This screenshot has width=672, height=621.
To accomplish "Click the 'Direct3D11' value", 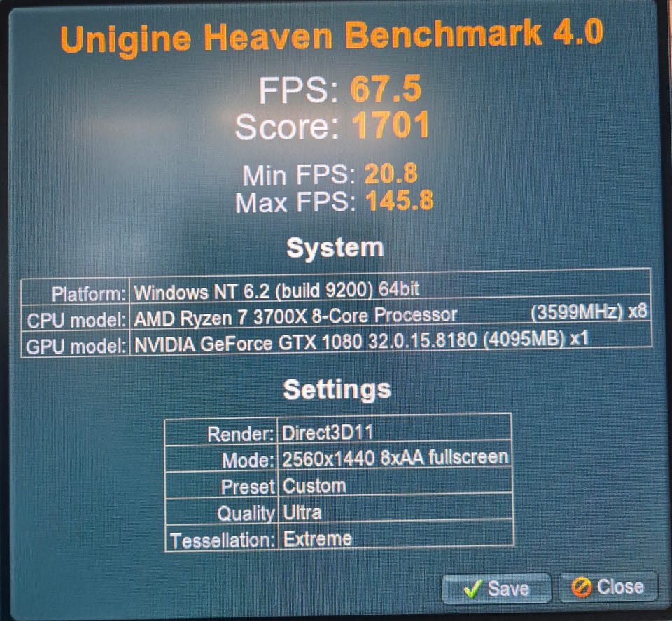I will [328, 433].
